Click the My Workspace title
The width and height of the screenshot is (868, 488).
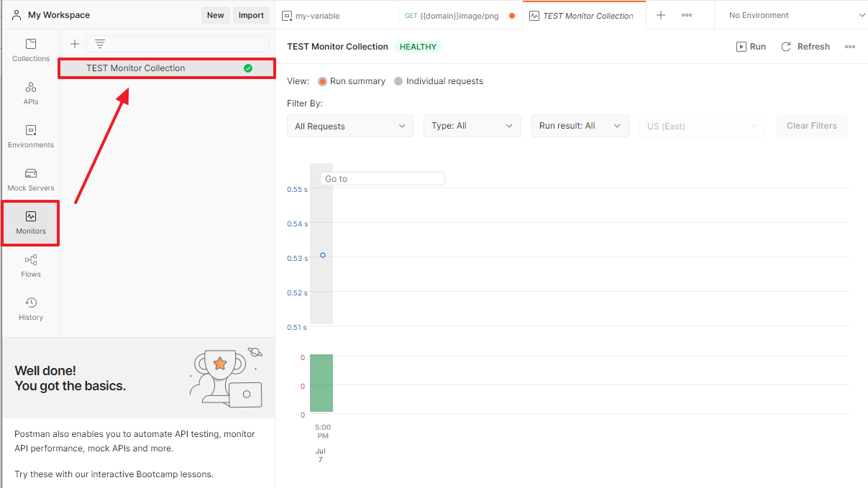59,15
